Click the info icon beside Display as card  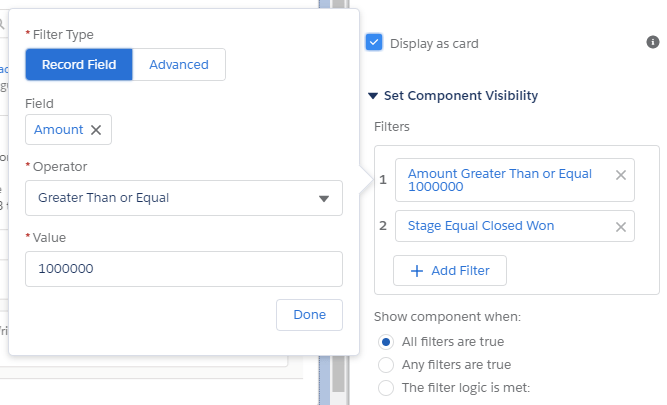point(653,42)
